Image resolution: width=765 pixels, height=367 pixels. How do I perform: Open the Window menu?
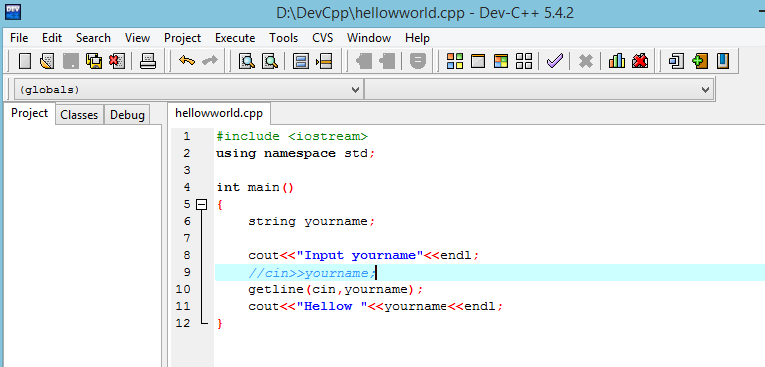point(369,38)
